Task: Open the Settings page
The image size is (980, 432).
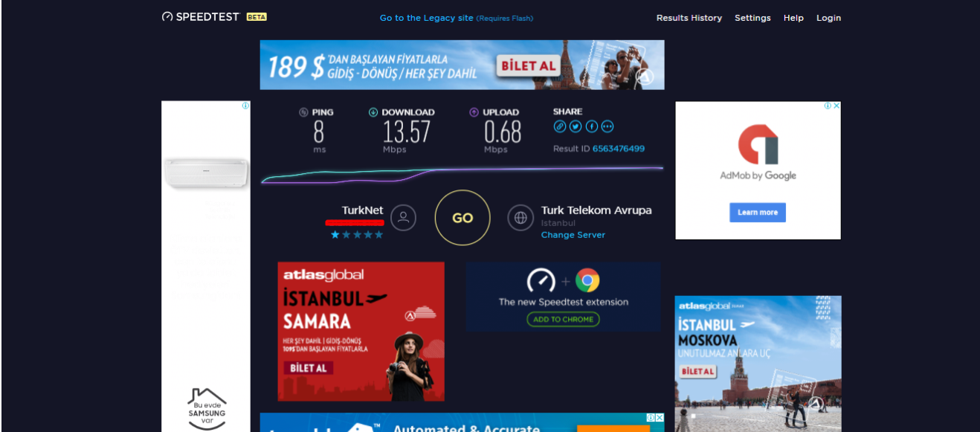Action: (x=752, y=18)
